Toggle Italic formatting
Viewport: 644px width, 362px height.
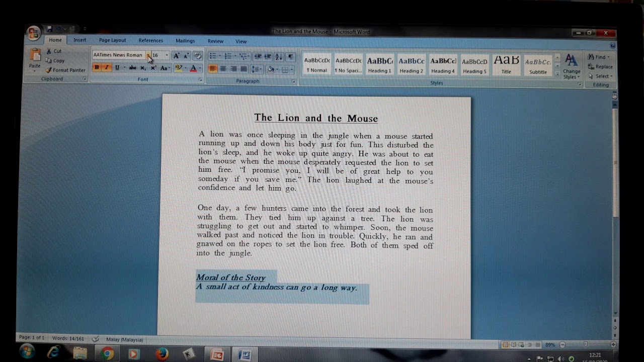[106, 68]
